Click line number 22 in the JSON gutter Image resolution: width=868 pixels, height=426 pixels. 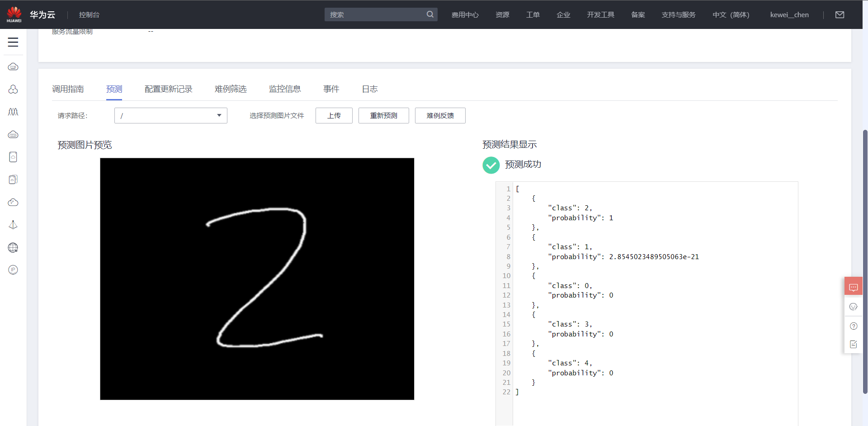(x=506, y=392)
